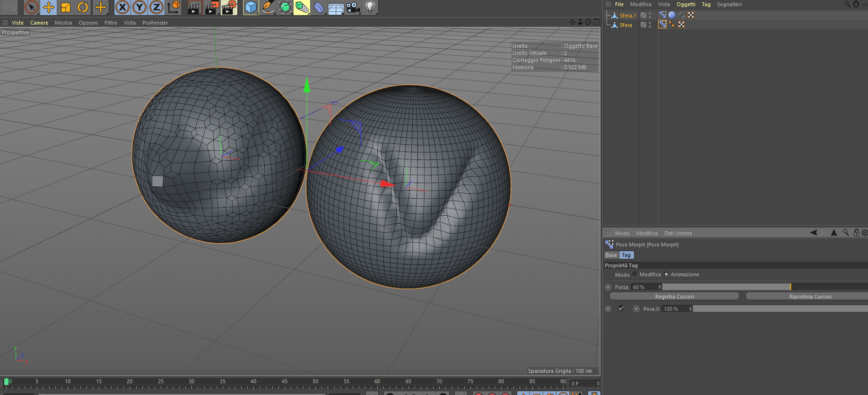Select the Pose Morph tag on Sfera
The image size is (868, 395).
click(662, 25)
